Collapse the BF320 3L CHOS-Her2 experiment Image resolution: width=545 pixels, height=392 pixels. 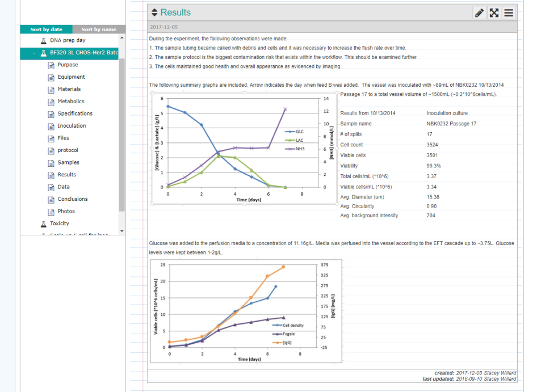(x=33, y=53)
